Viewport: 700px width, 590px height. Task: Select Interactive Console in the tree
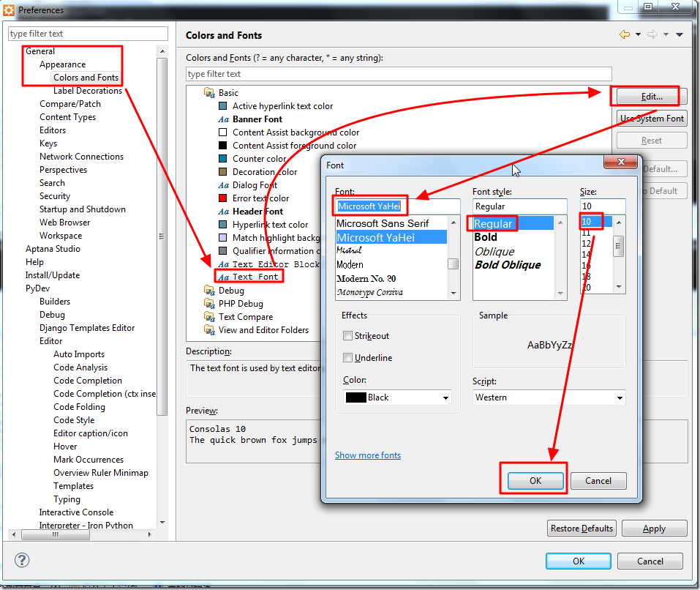[76, 512]
